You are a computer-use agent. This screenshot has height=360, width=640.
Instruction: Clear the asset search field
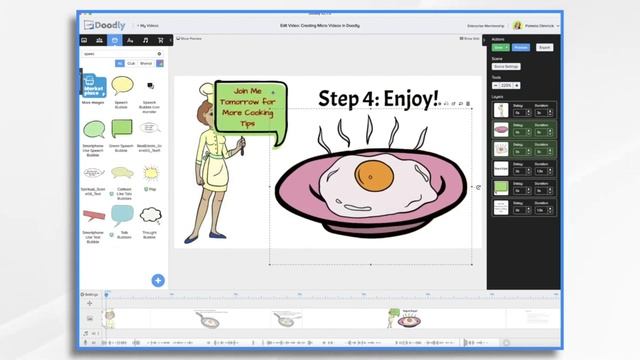[159, 54]
